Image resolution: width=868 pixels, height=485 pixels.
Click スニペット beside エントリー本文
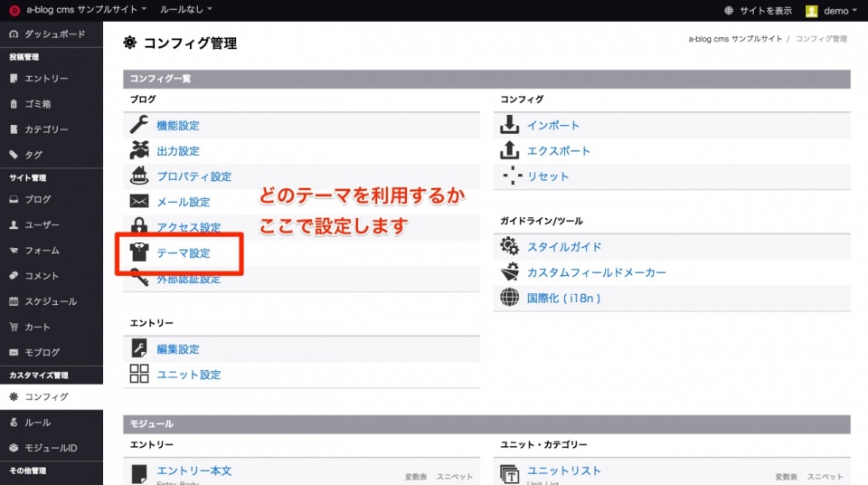tap(455, 477)
